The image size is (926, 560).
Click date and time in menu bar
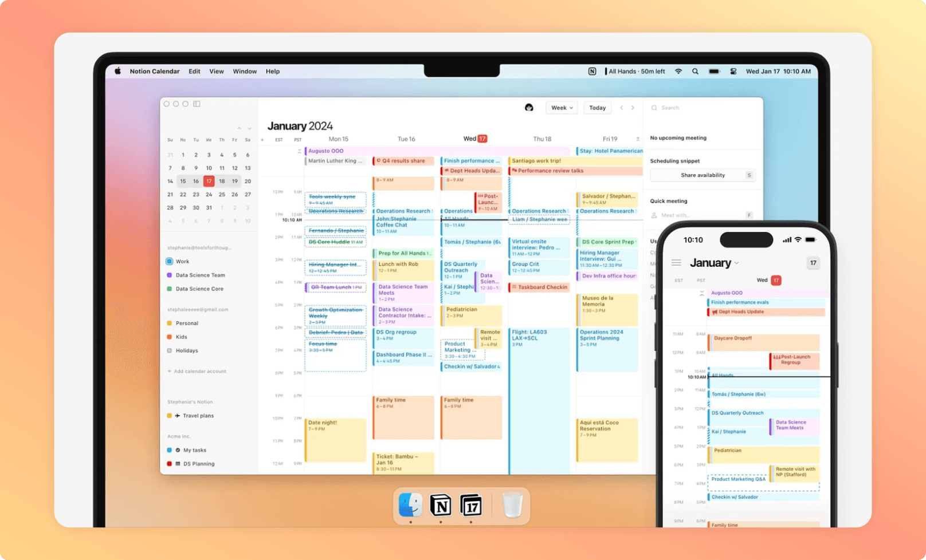(x=778, y=72)
